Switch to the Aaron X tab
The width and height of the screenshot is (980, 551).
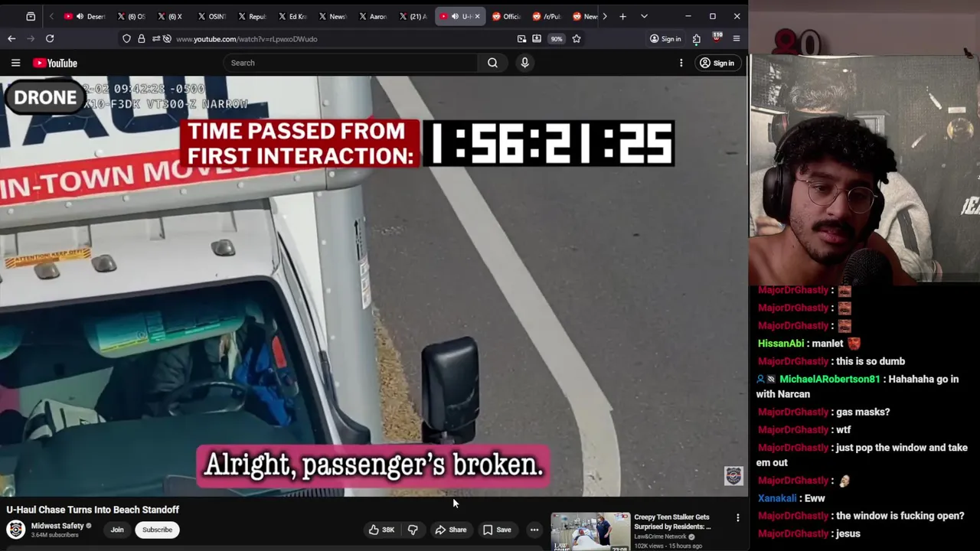point(372,16)
